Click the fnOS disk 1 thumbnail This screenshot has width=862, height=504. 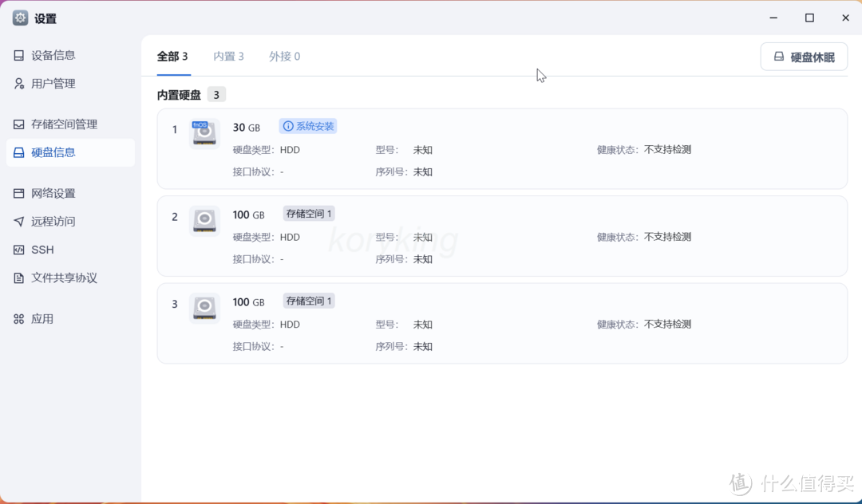coord(204,133)
